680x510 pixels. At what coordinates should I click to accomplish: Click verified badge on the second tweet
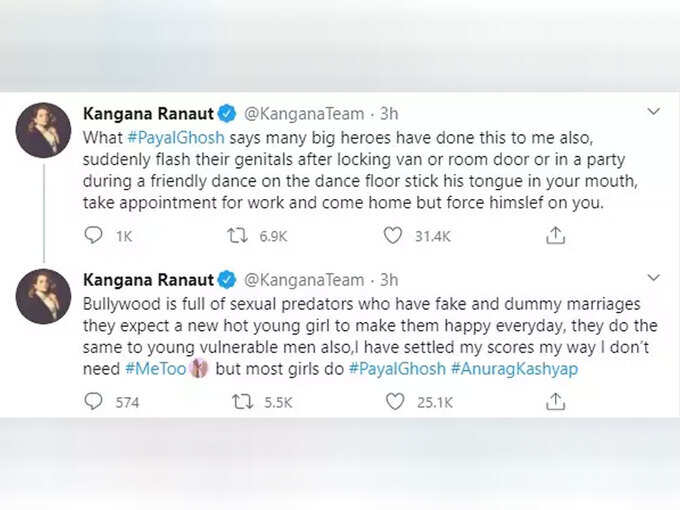pyautogui.click(x=227, y=280)
